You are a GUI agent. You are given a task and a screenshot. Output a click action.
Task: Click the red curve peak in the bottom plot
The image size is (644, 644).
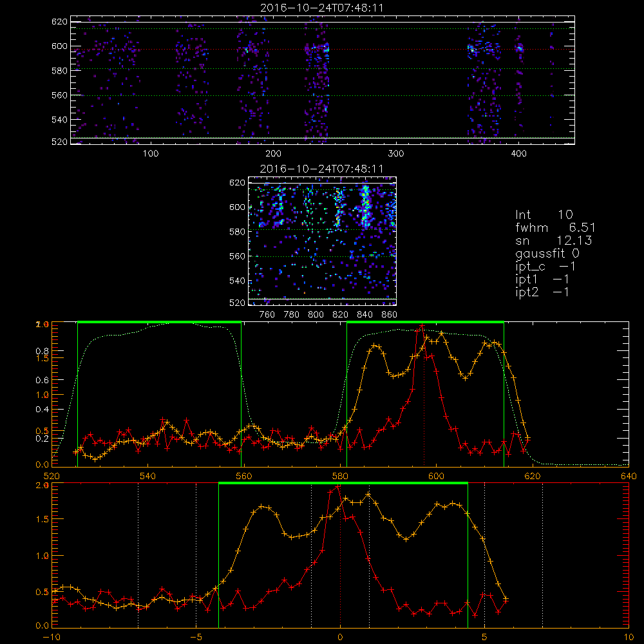point(337,487)
